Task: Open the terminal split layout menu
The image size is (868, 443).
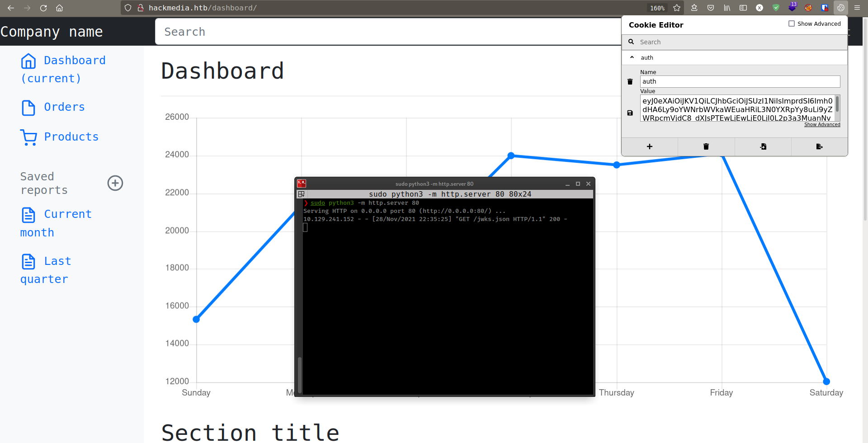Action: [301, 194]
